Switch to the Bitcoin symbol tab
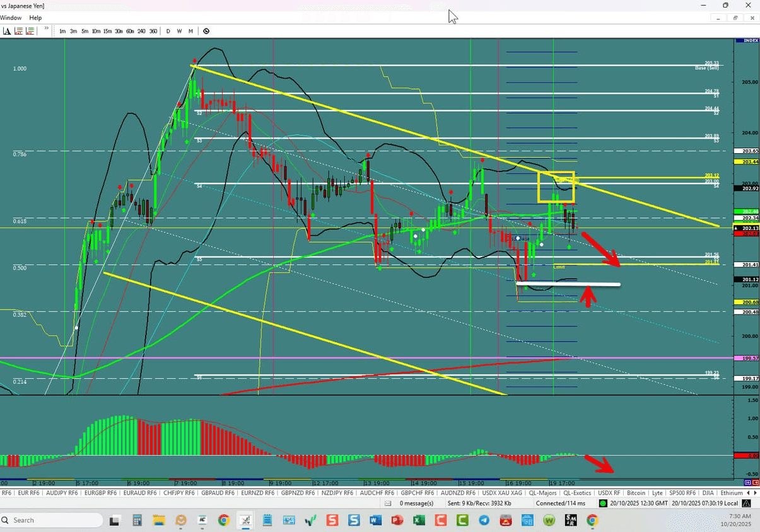This screenshot has height=532, width=760. tap(636, 492)
